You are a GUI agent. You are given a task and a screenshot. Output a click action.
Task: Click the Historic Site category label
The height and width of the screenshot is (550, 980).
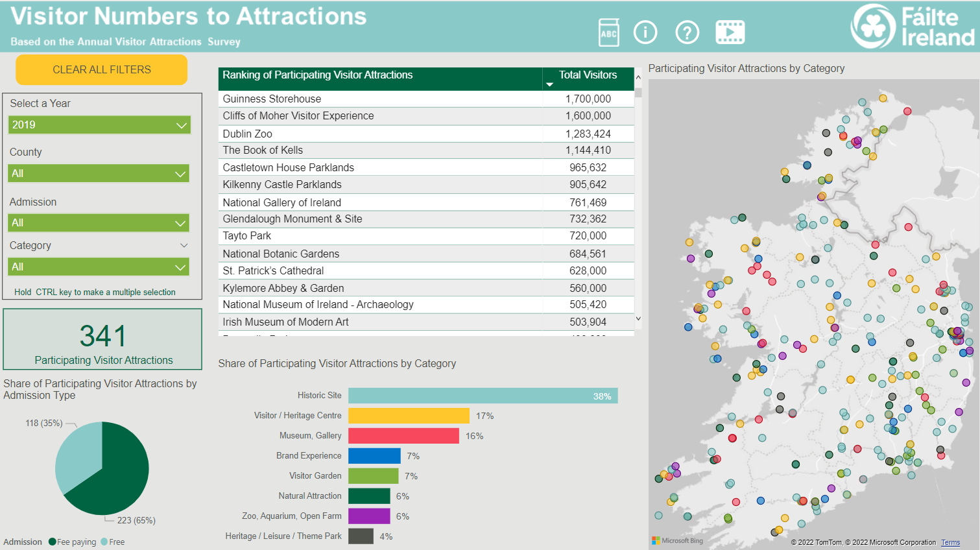tap(319, 396)
